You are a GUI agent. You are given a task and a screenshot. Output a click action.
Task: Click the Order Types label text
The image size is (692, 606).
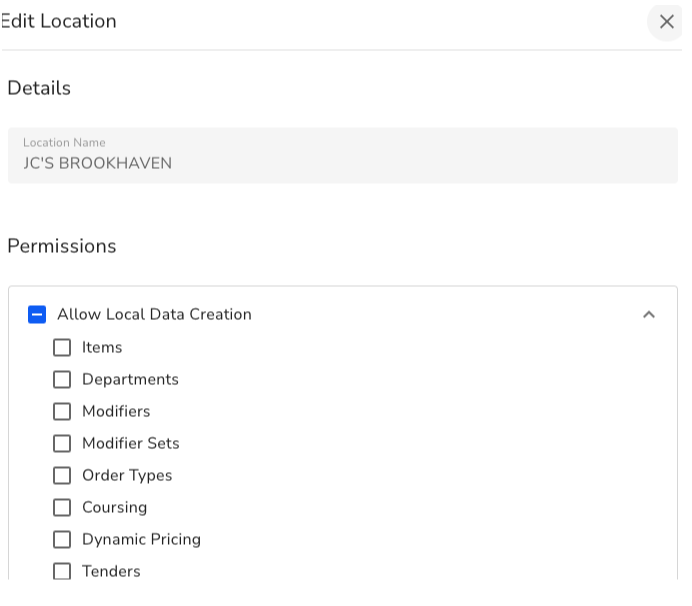pyautogui.click(x=127, y=476)
